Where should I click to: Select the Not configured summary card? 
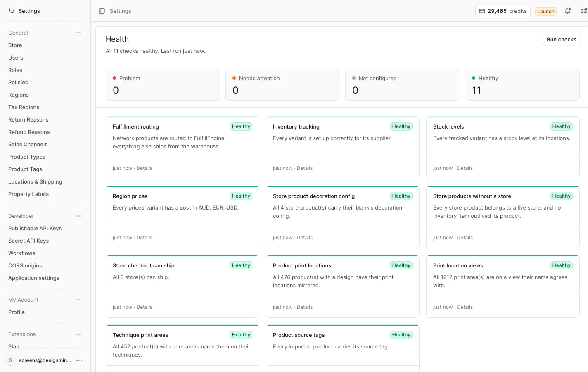tap(403, 85)
